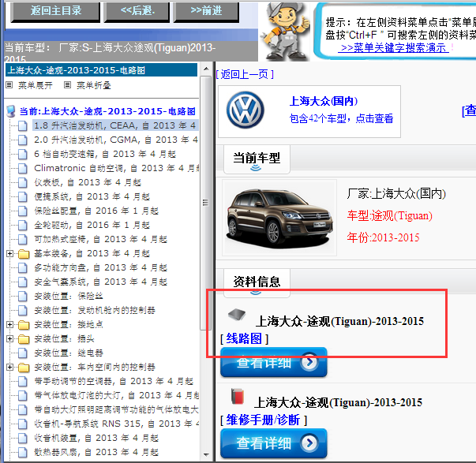Open 安装位置：保险丝 document
Viewport: 476px width, 463px height.
(x=69, y=296)
